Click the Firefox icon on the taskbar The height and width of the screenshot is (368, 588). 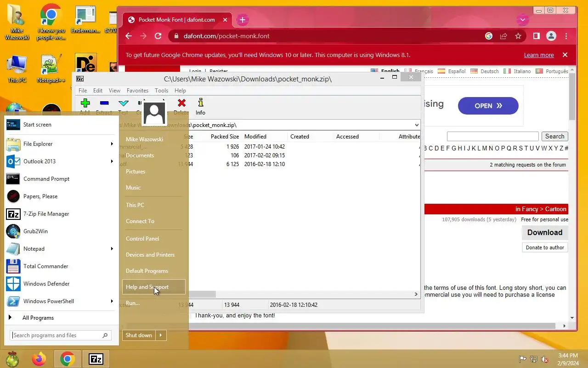coord(39,359)
